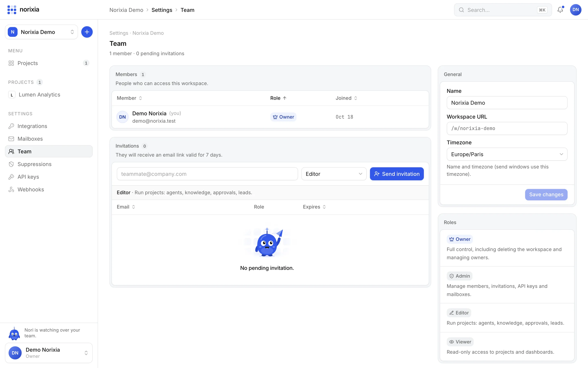Viewport: 588px width, 368px height.
Task: Click the DN avatar in member row
Action: point(122,117)
